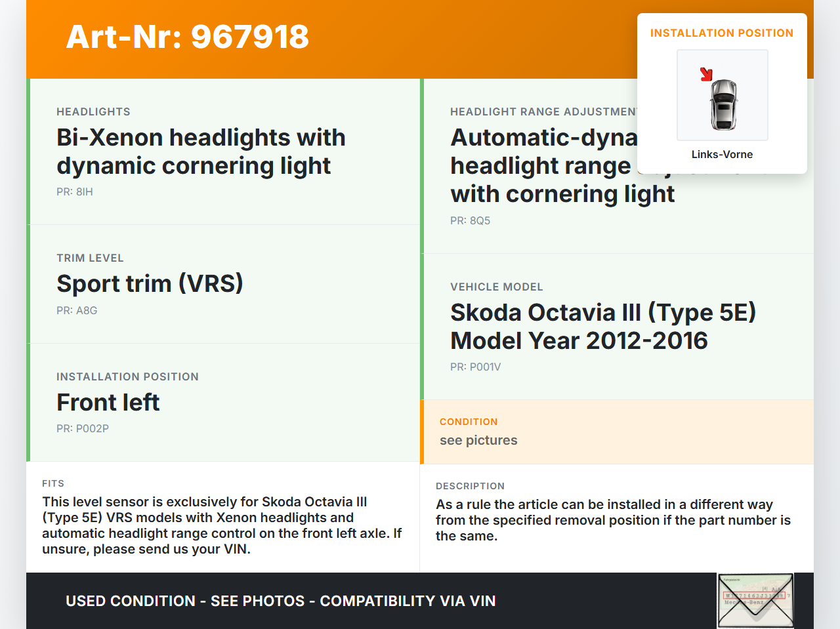Click the "PR: P001V" code
The height and width of the screenshot is (629, 840).
click(x=476, y=367)
